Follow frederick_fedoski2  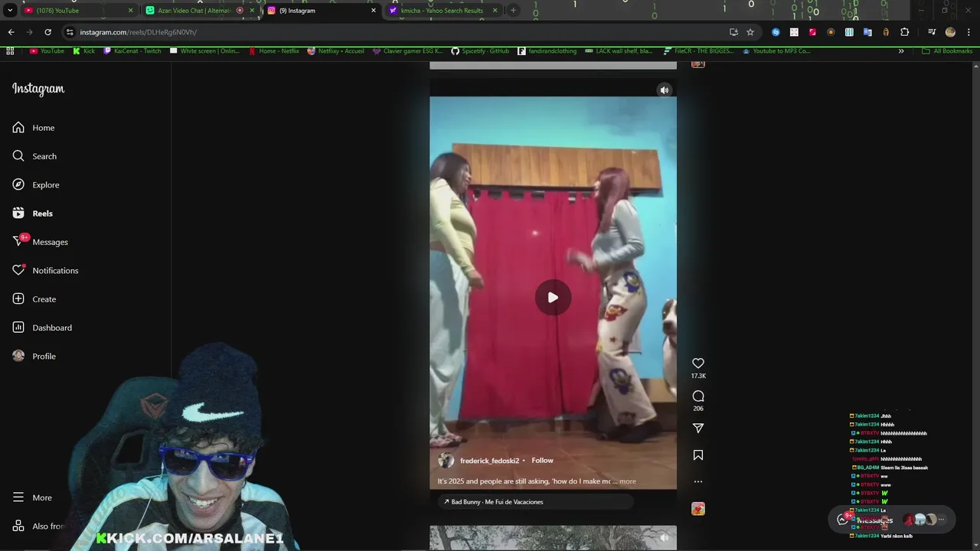[x=542, y=461]
